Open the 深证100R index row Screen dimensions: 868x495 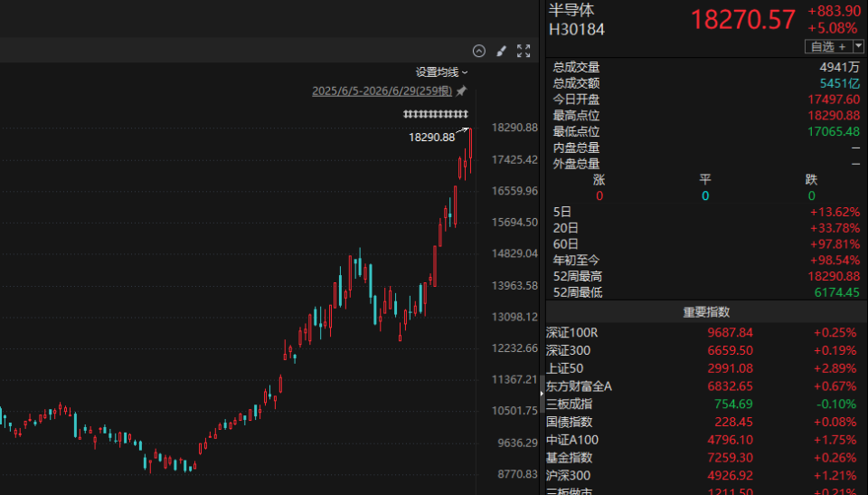(x=706, y=333)
